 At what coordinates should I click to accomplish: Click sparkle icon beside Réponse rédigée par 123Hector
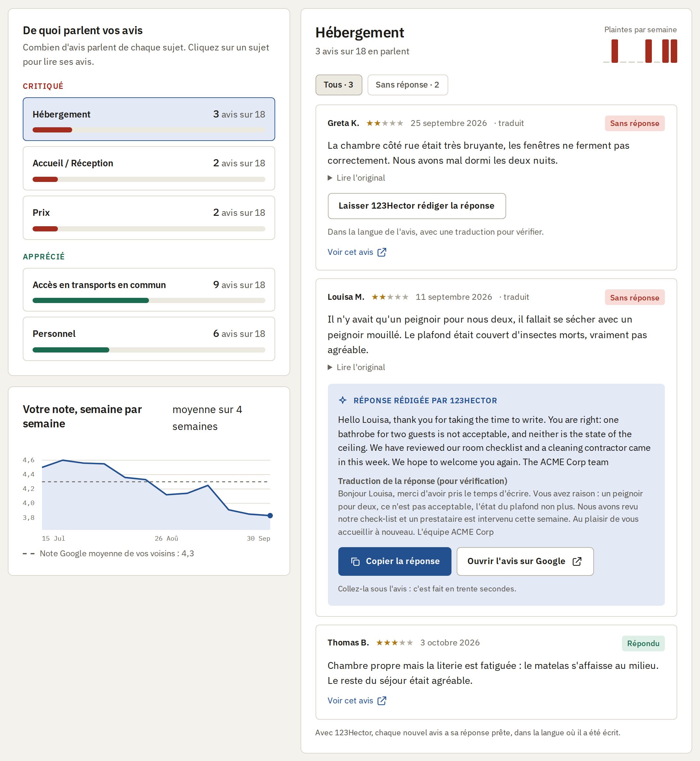tap(343, 400)
